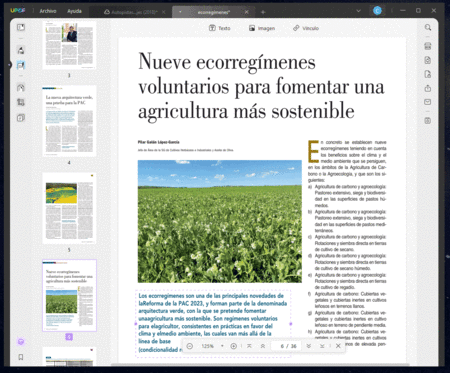Go to next page arrow
The width and height of the screenshot is (450, 373).
(x=308, y=346)
